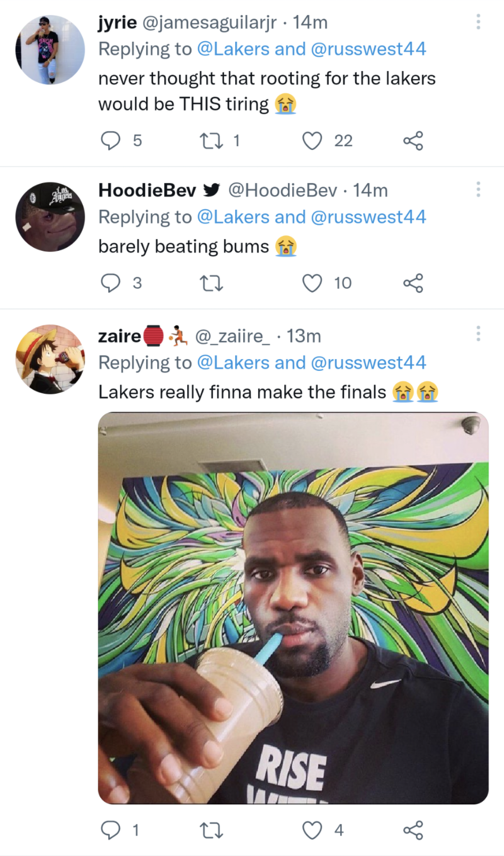504x856 pixels.
Task: Like jyrie's tweet about rooting for Lakers
Action: point(313,140)
